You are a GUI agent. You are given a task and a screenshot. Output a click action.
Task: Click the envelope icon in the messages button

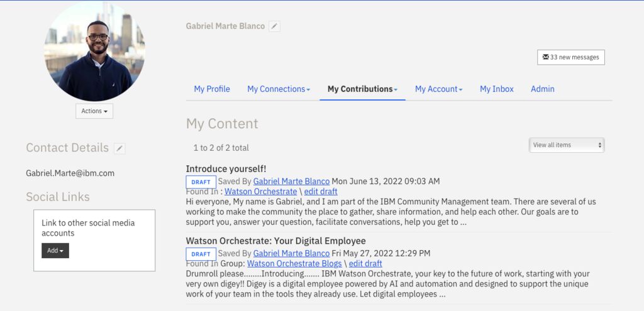point(545,57)
